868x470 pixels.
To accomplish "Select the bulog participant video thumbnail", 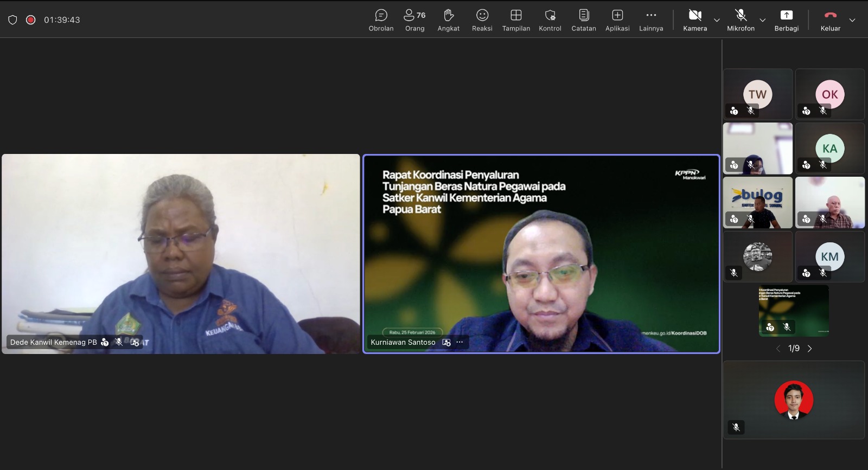I will pyautogui.click(x=757, y=202).
